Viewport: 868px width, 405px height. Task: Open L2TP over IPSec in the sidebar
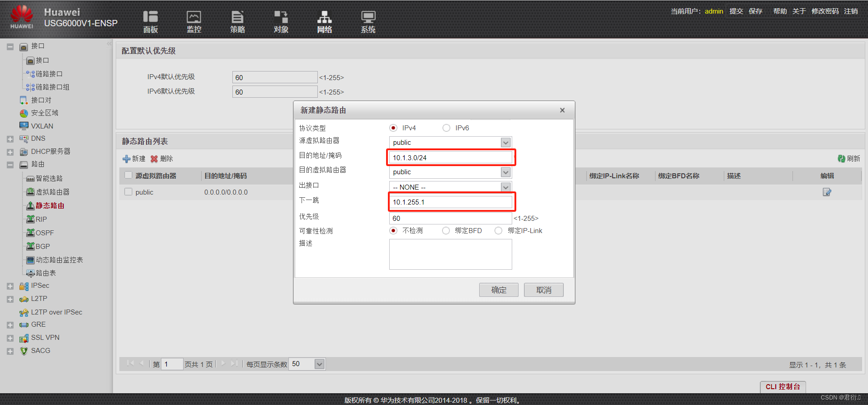click(57, 312)
